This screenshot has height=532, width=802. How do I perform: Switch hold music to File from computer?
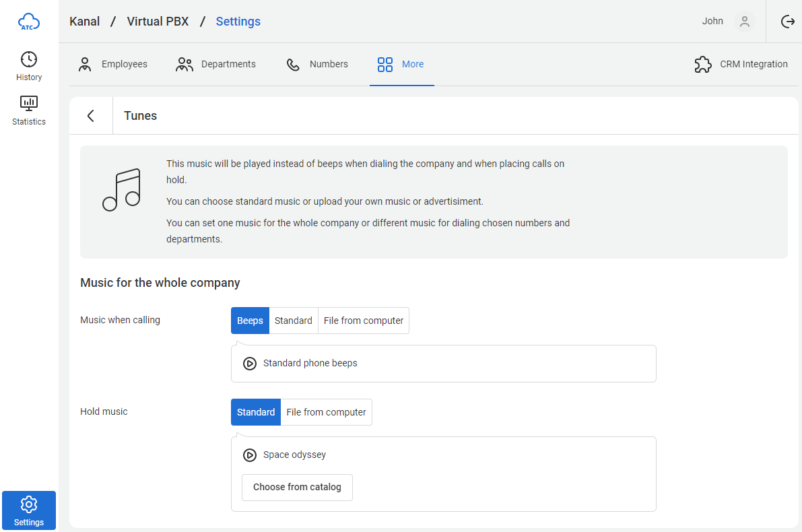(x=326, y=412)
